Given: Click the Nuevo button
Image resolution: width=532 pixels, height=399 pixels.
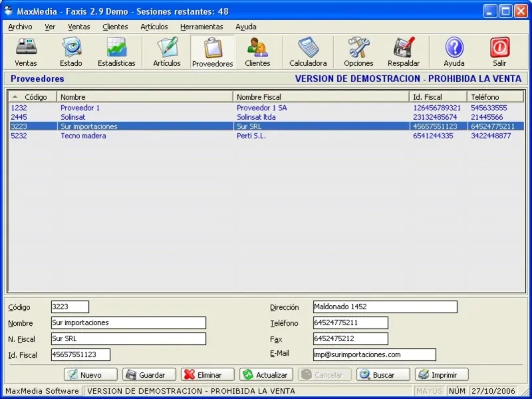Looking at the screenshot, I should click(91, 375).
